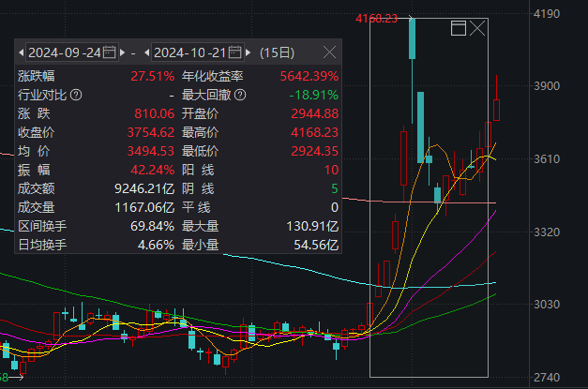Click the tall cyan candlestick at the peak
588x389 pixels.
tap(412, 39)
